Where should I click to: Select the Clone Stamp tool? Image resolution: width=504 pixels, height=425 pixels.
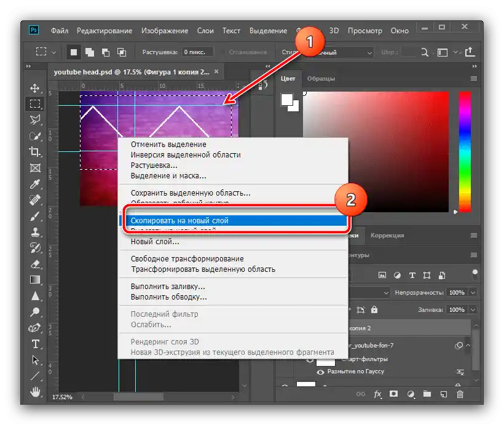35,232
